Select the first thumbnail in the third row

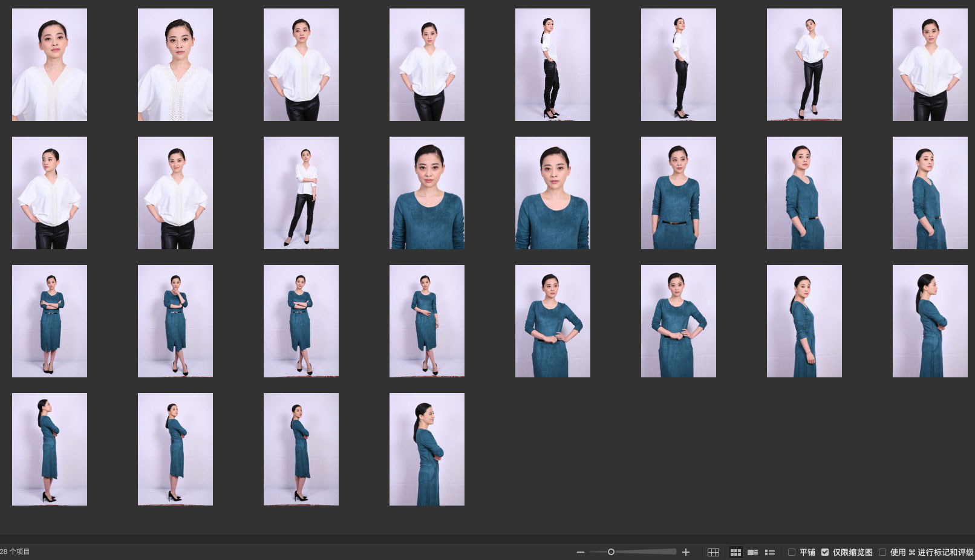click(x=50, y=321)
